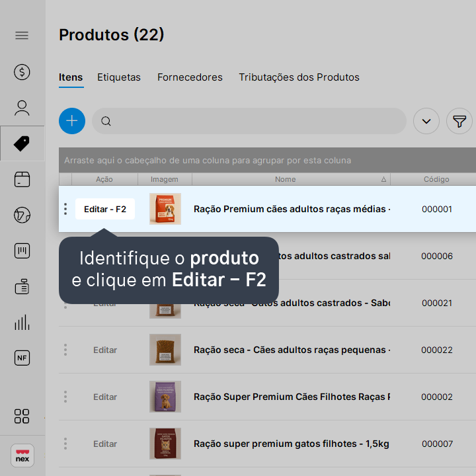The image size is (476, 476).
Task: Expand the chevron dropdown beside search bar
Action: [x=426, y=121]
